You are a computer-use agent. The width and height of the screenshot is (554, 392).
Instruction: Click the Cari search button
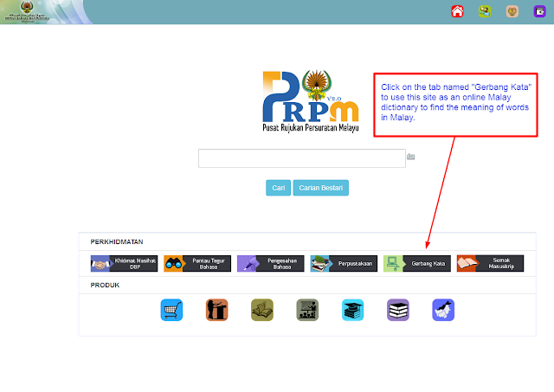(278, 188)
